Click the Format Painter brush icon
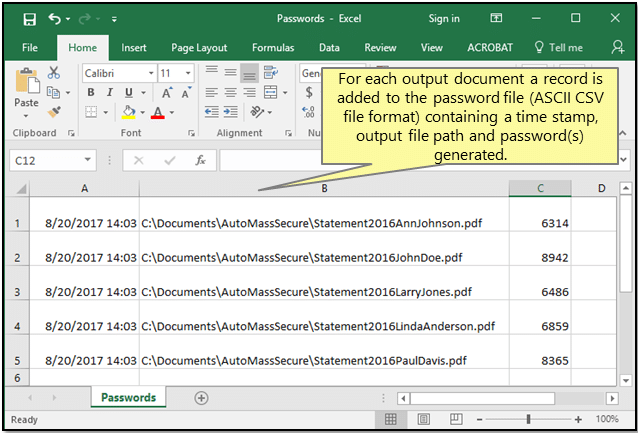Viewport: 638px width, 433px height. click(x=54, y=112)
